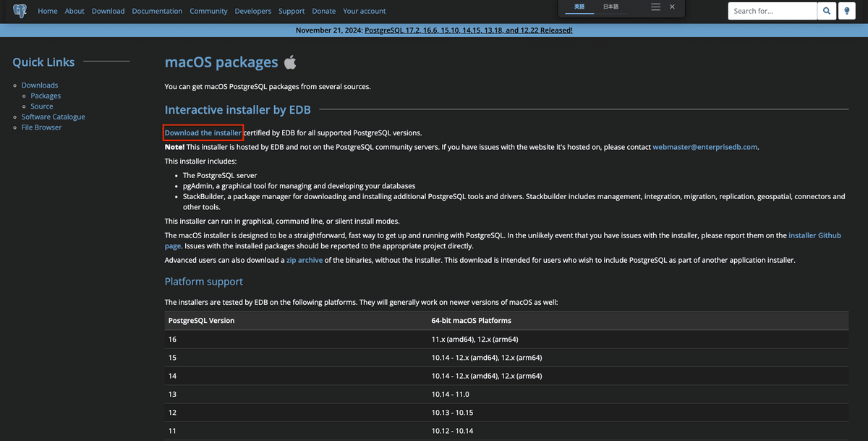Click The PostgreSQL server list item
The height and width of the screenshot is (441, 868).
click(220, 175)
